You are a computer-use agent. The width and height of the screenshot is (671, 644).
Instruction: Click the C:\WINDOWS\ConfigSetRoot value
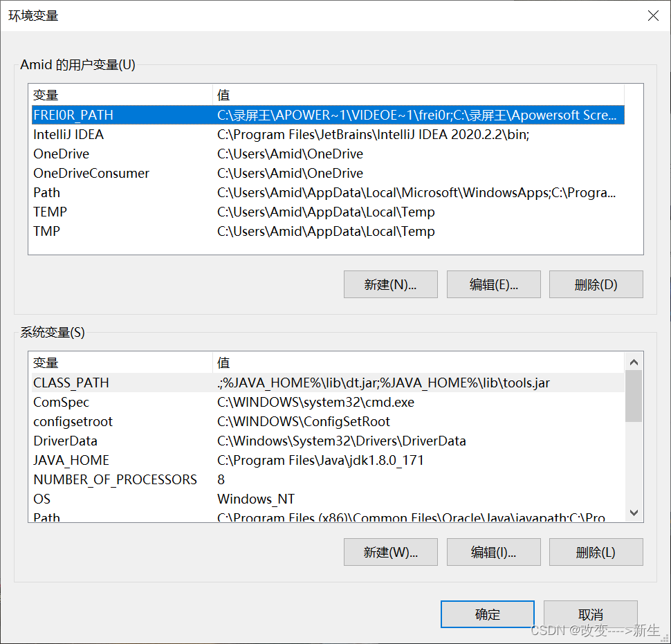point(304,421)
